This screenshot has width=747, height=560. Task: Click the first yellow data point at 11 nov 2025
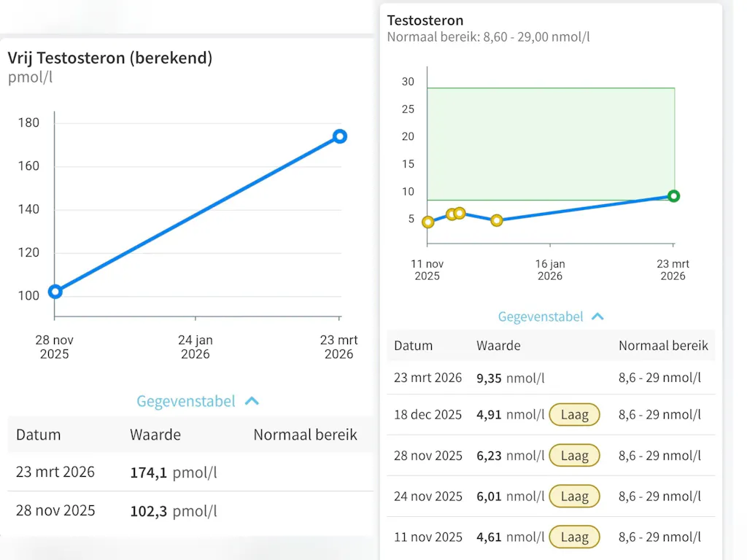(x=428, y=222)
